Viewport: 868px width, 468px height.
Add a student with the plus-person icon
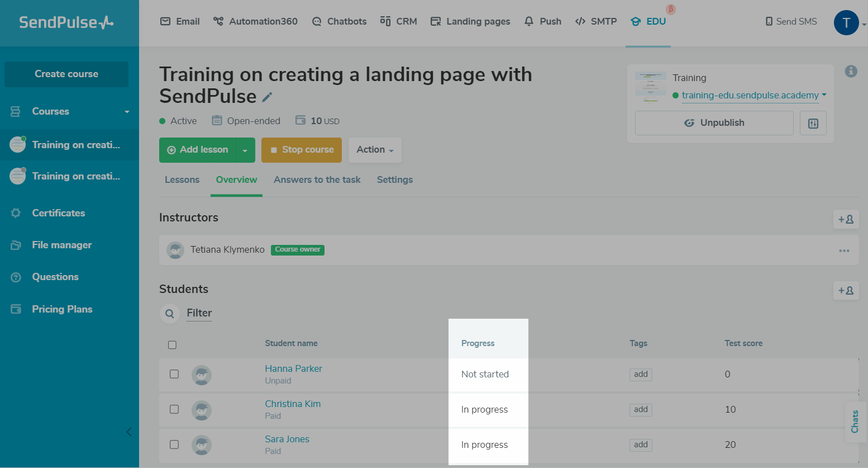point(846,290)
